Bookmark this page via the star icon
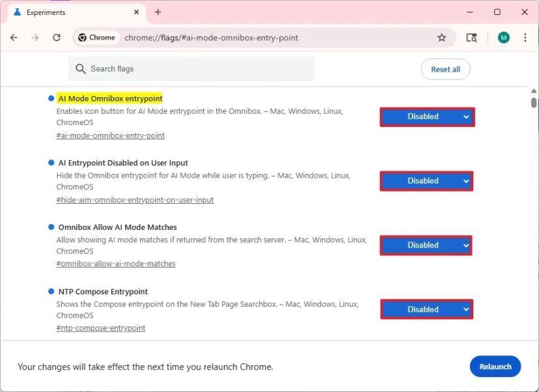539x392 pixels. click(442, 37)
